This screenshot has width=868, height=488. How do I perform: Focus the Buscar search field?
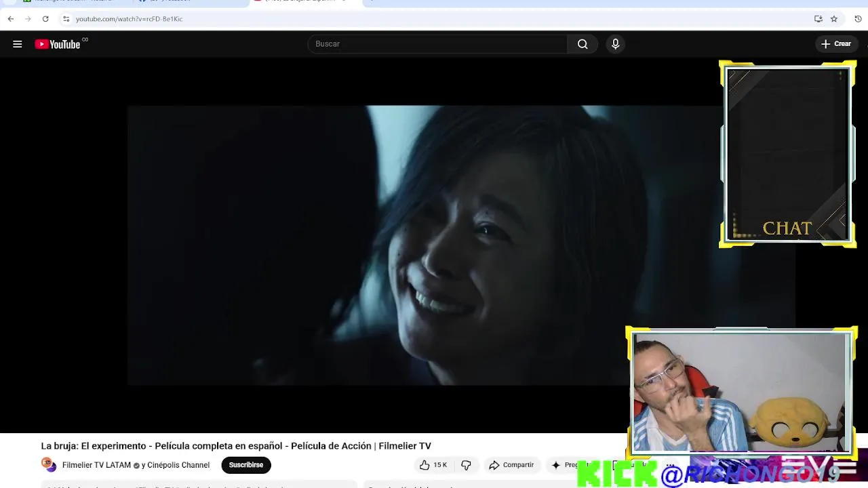click(x=437, y=44)
